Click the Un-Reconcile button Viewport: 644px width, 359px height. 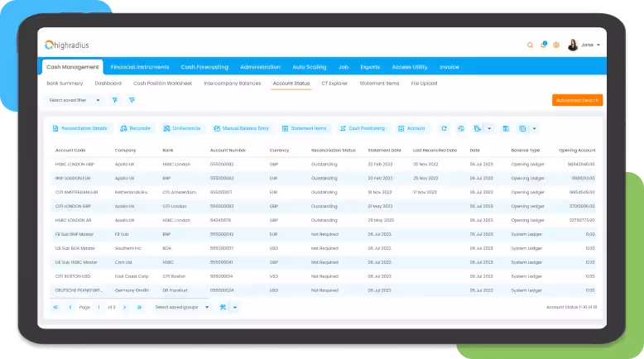pos(181,128)
